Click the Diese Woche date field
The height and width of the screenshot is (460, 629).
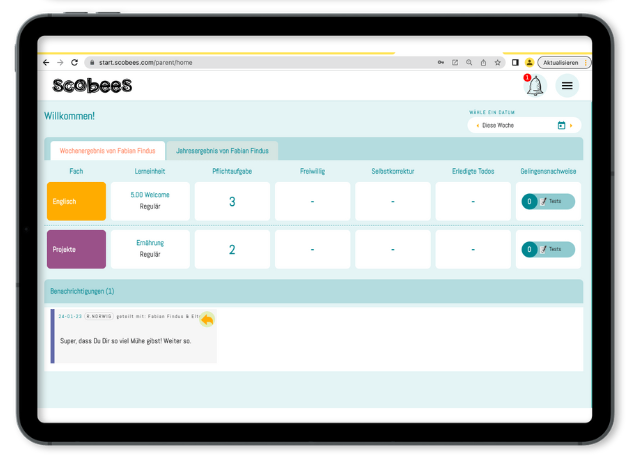[524, 126]
